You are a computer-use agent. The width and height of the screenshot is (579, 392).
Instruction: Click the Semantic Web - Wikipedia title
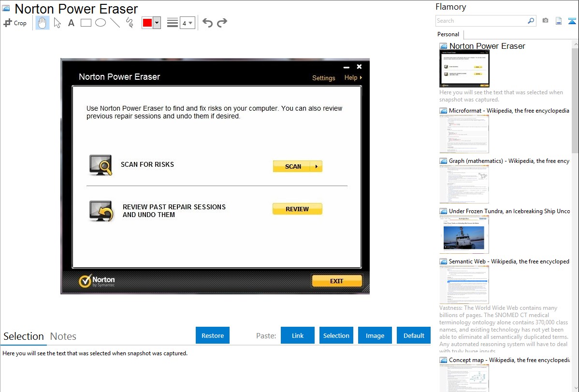[x=509, y=261]
